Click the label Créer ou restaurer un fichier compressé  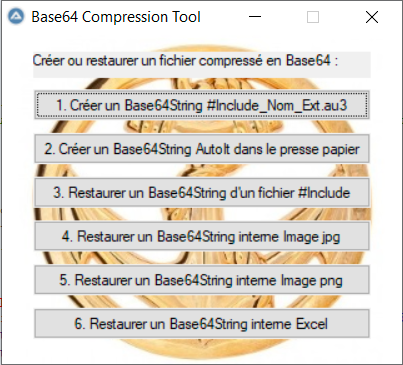[x=185, y=61]
